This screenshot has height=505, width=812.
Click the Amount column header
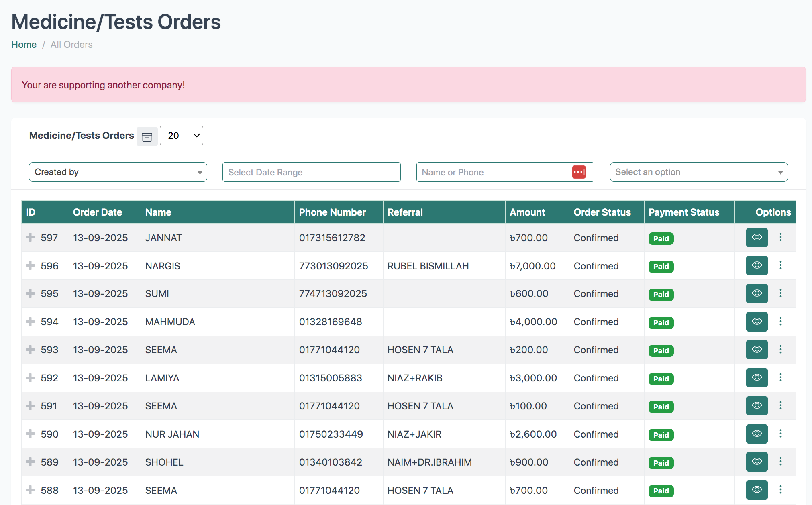(527, 212)
